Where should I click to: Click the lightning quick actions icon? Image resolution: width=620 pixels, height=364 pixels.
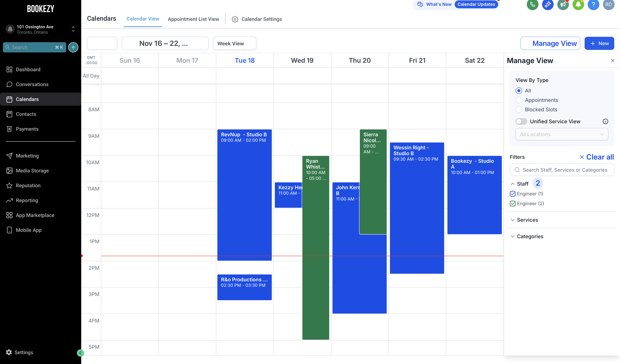[73, 47]
